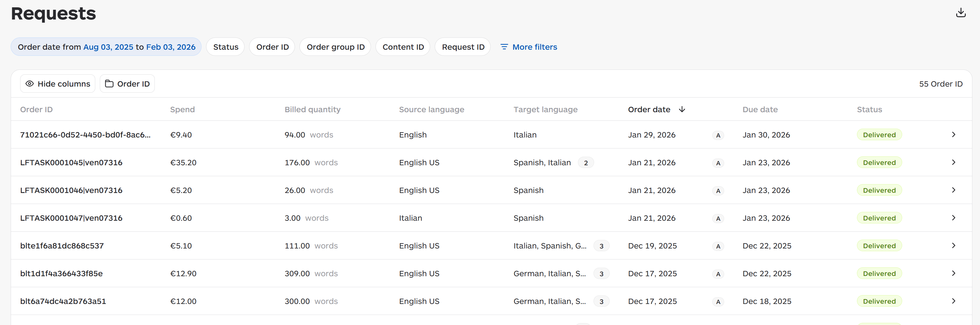Open order LFTASK0001045|ven07316
The width and height of the screenshot is (980, 325).
[x=71, y=163]
